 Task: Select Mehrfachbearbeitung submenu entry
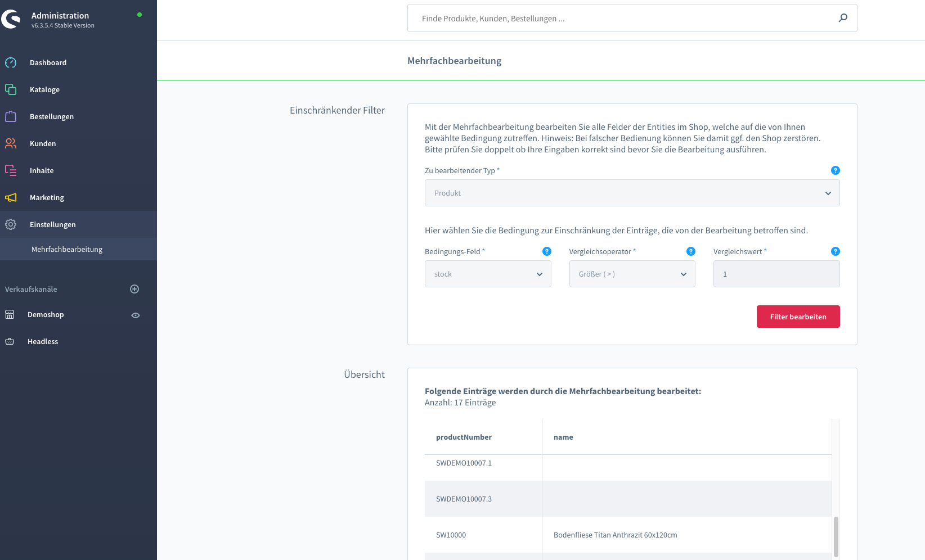[x=67, y=249]
